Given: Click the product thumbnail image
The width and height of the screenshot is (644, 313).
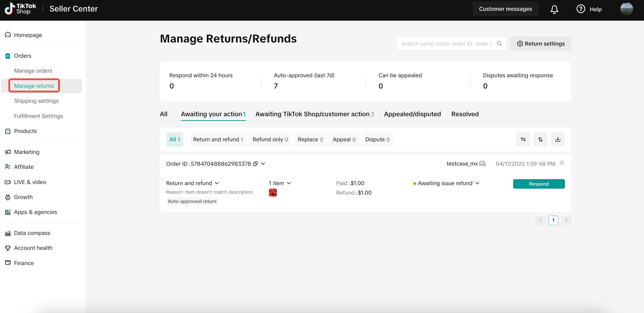Looking at the screenshot, I should [x=273, y=193].
